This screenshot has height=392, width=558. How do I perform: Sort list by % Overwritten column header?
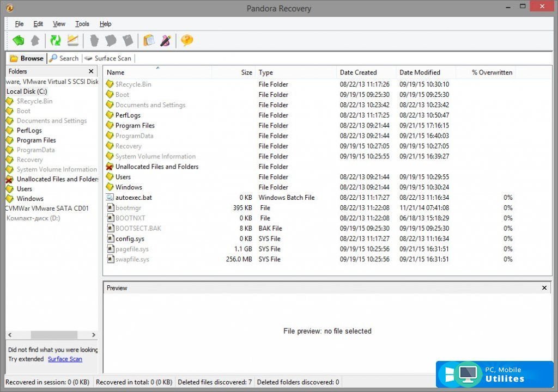(486, 72)
